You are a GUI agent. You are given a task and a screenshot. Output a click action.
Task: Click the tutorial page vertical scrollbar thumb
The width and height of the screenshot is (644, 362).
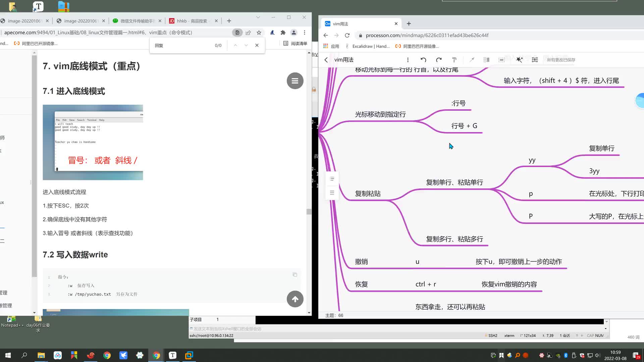[x=309, y=212]
